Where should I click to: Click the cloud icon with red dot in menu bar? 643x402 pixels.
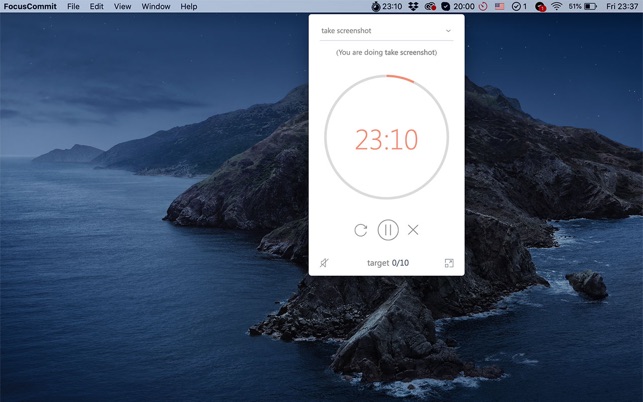click(430, 7)
